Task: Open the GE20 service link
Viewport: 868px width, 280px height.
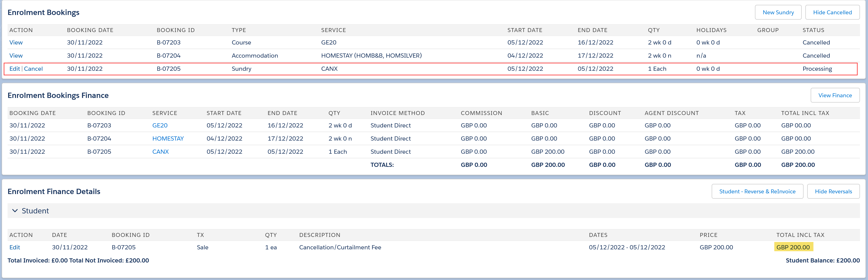Action: (160, 126)
